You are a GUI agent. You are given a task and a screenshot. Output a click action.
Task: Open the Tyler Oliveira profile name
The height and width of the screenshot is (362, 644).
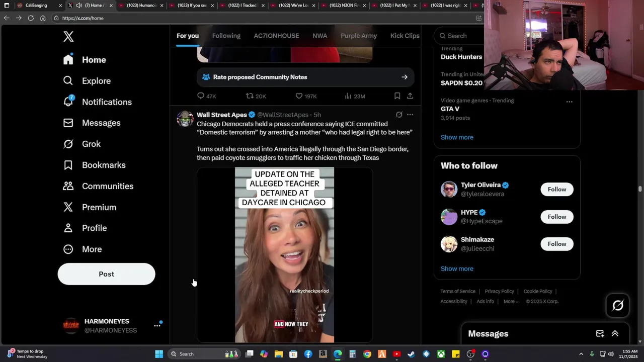point(480,185)
